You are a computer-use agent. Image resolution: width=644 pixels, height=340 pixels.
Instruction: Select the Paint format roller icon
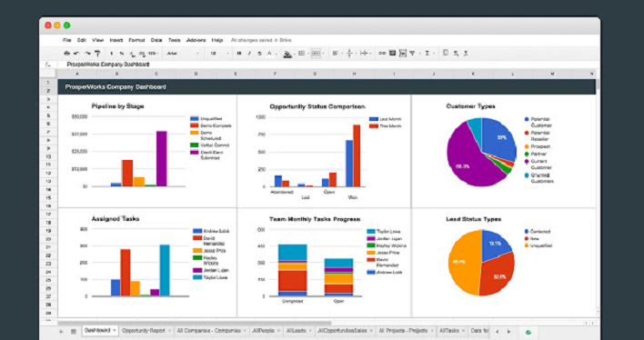97,53
